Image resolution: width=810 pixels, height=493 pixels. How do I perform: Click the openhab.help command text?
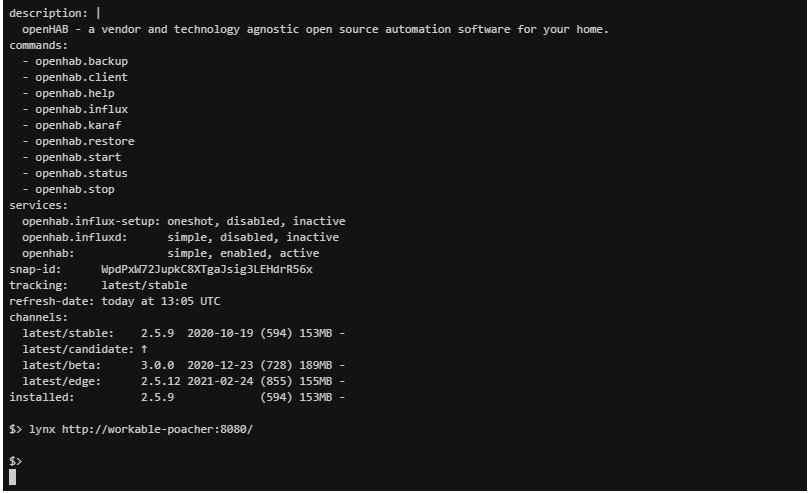point(75,93)
